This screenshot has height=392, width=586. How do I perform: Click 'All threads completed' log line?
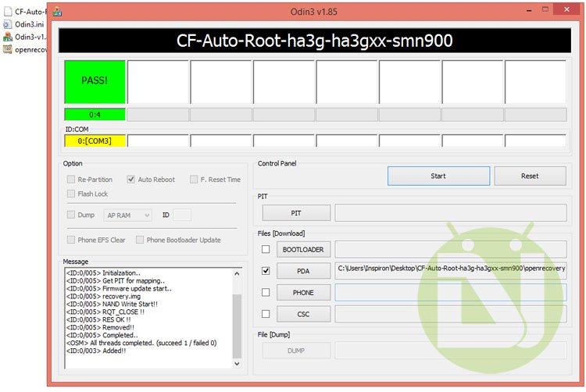click(141, 343)
